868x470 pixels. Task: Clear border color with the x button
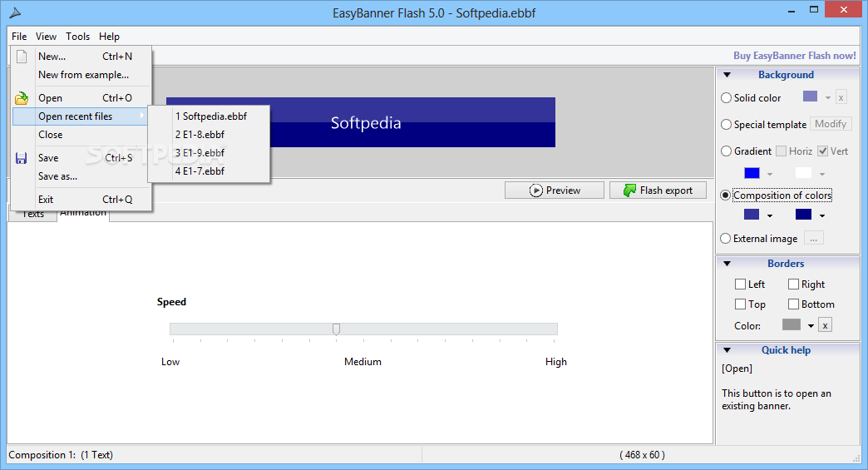tap(825, 325)
